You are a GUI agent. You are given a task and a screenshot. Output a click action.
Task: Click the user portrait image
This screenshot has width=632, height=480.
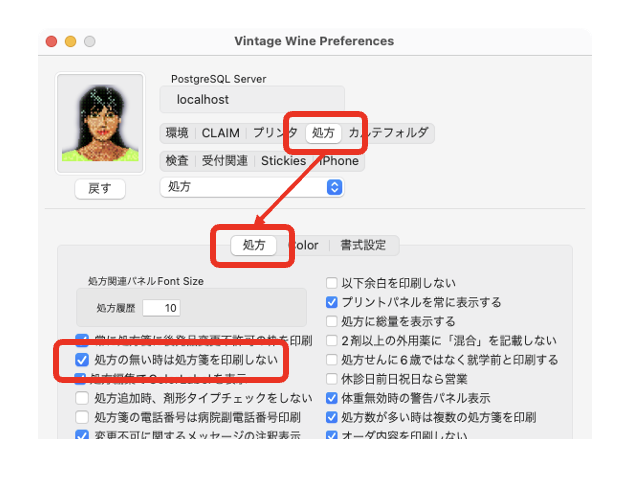click(98, 118)
